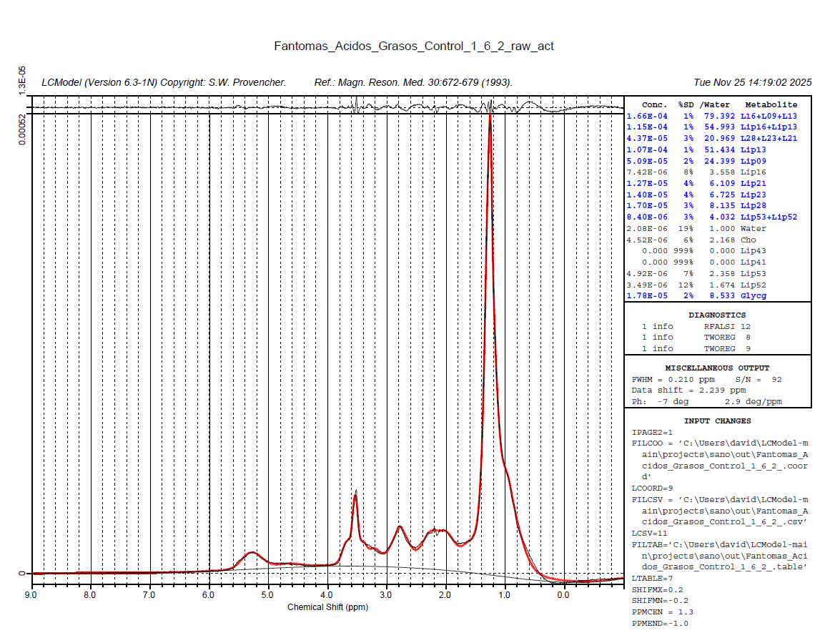Select the LCModel version copyright text
The height and width of the screenshot is (638, 840).
pos(164,83)
